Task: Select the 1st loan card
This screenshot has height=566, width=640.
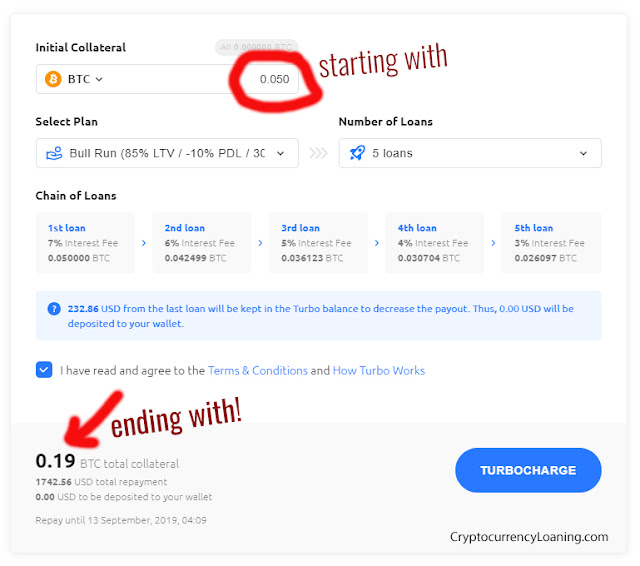Action: [x=85, y=243]
